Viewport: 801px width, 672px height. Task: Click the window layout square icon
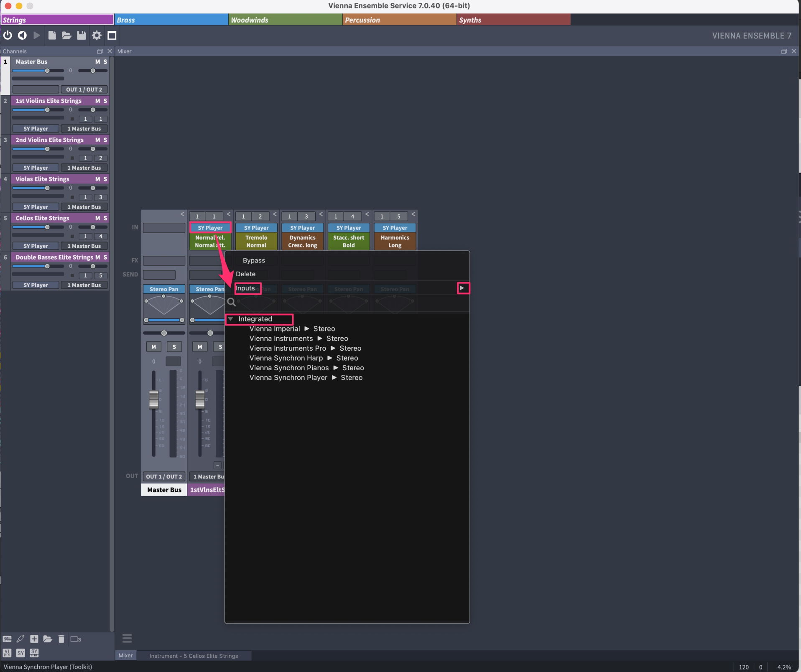112,36
